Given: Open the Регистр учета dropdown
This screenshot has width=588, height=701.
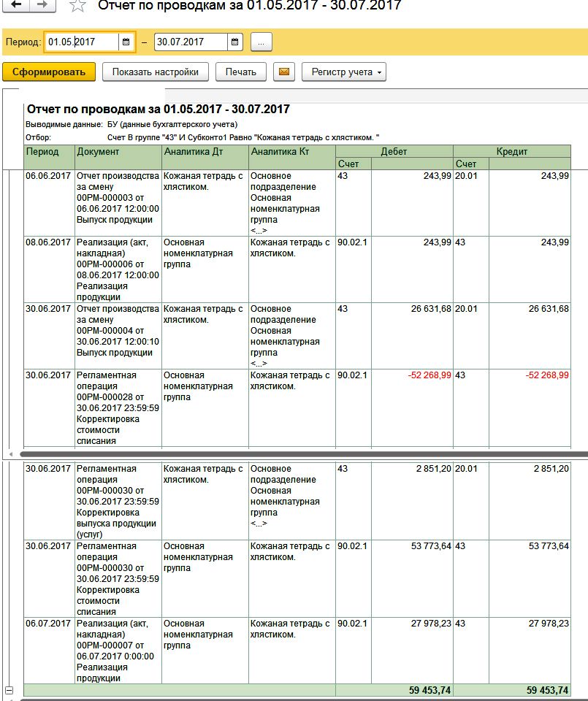Looking at the screenshot, I should pos(343,72).
